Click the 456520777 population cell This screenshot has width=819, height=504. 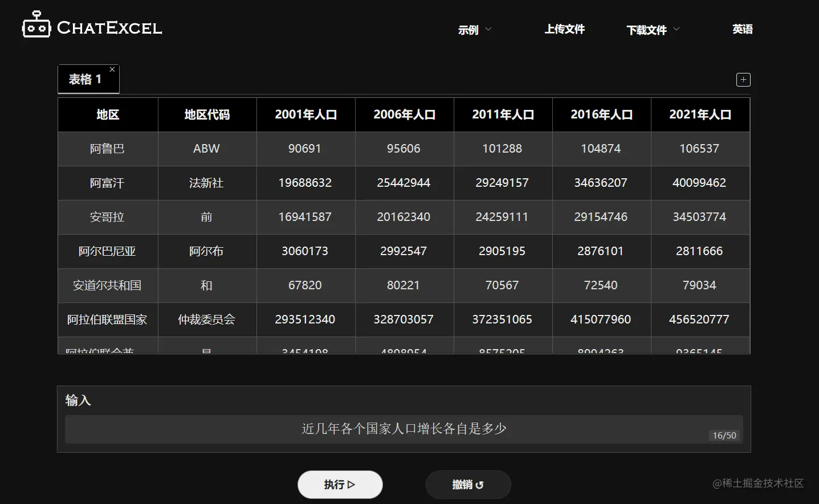pos(700,319)
